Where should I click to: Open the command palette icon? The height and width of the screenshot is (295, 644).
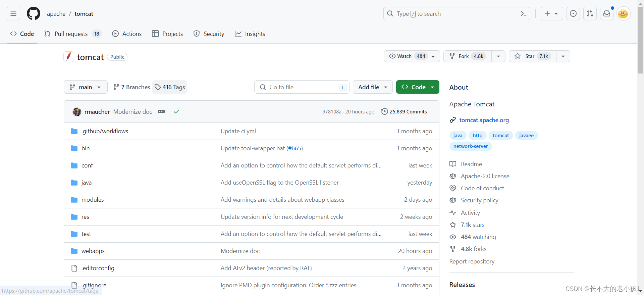pos(523,13)
